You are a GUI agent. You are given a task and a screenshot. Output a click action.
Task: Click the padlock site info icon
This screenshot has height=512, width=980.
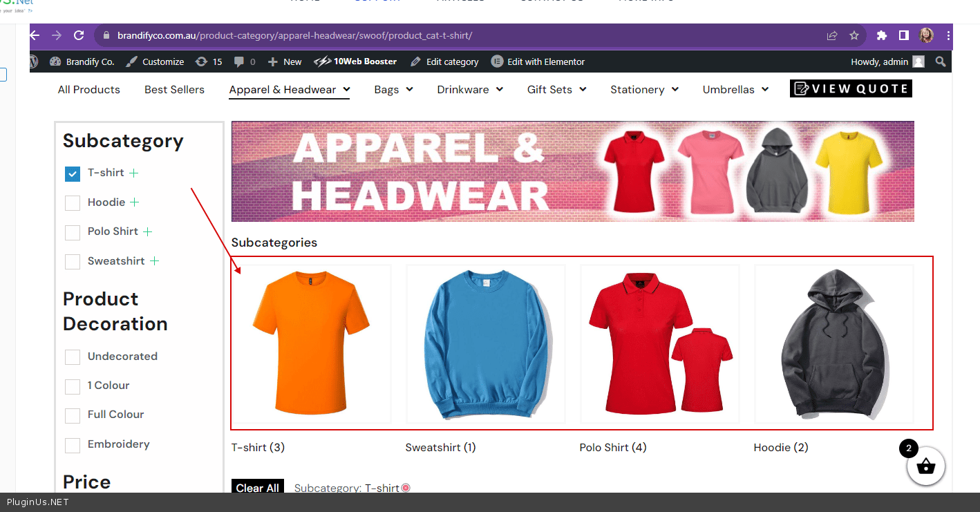coord(106,35)
